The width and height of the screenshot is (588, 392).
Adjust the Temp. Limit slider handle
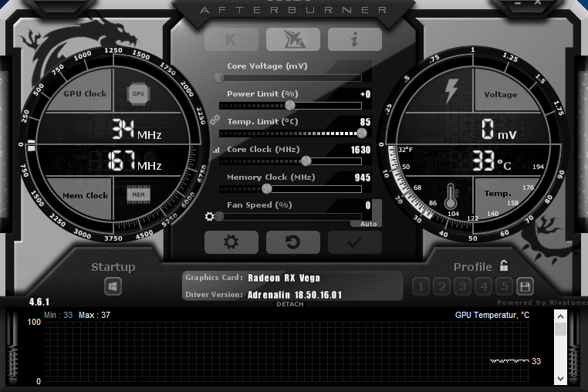click(361, 133)
